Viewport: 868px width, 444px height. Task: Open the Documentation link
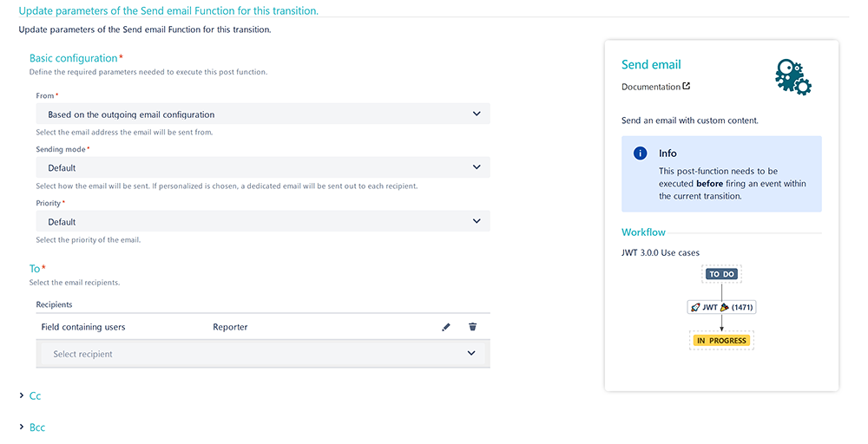[x=651, y=87]
